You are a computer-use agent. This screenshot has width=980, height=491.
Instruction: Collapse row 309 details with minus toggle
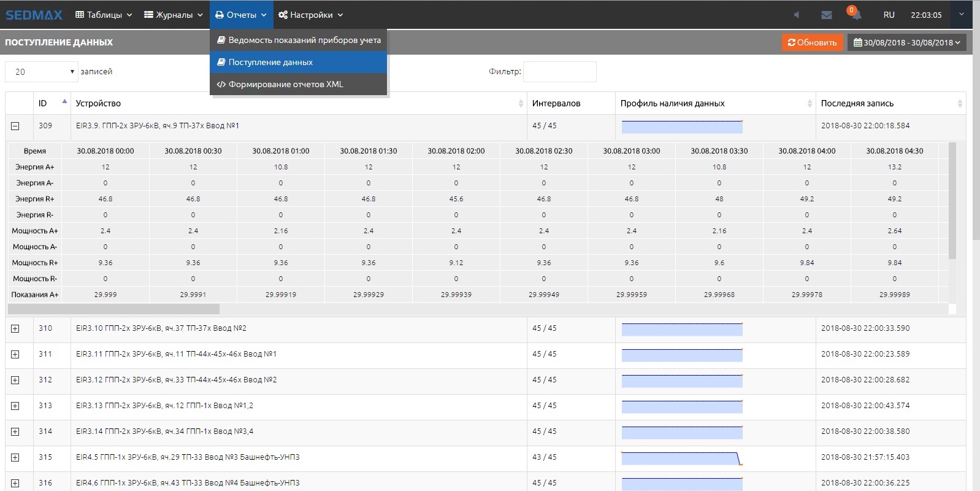(x=15, y=126)
